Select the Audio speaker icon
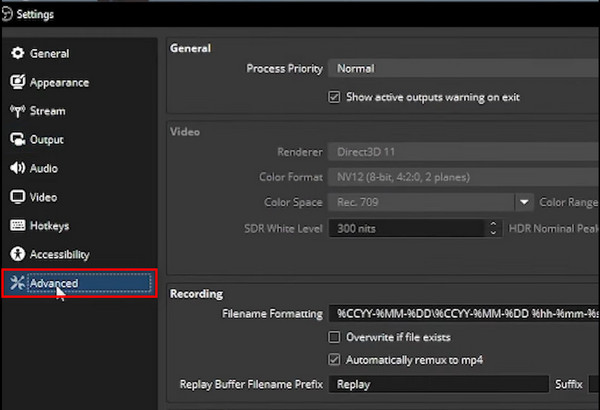Viewport: 600px width, 410px height. click(17, 168)
